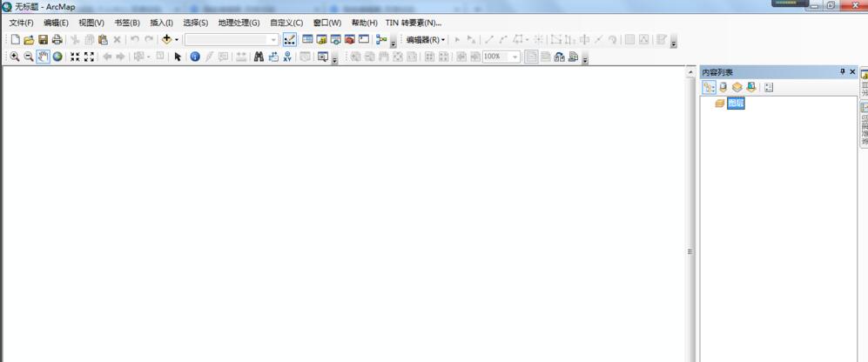The image size is (868, 362).
Task: Open the Find binoculars tool
Action: 259,57
